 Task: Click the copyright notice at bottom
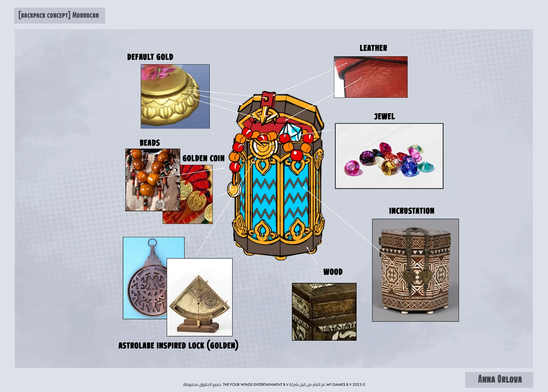point(274,385)
